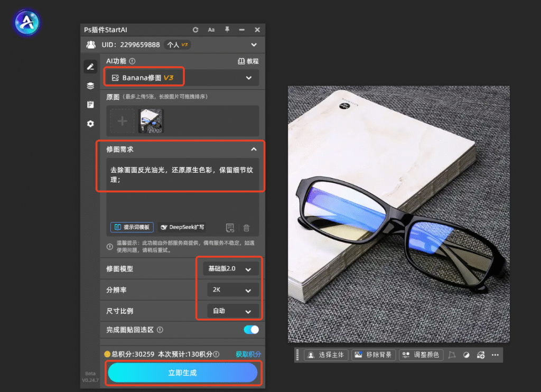Click the contextual taskbar drag handle

click(297, 355)
